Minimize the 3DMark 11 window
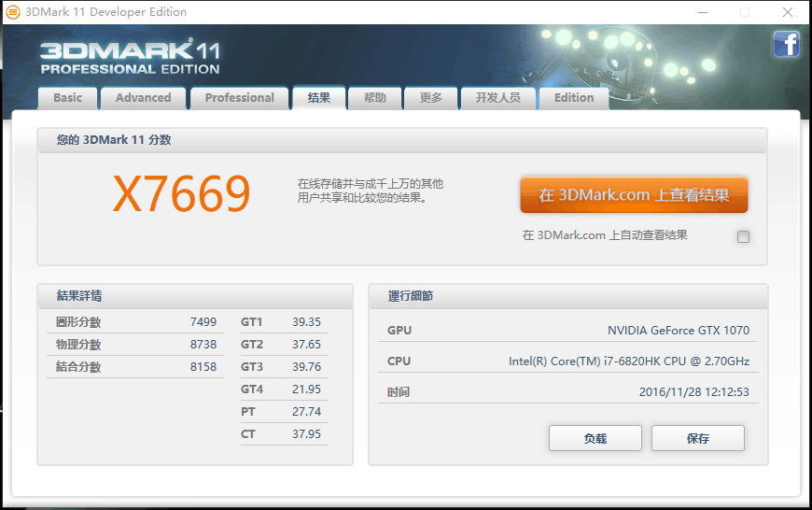Screen dimensions: 812x510 pyautogui.click(x=703, y=12)
